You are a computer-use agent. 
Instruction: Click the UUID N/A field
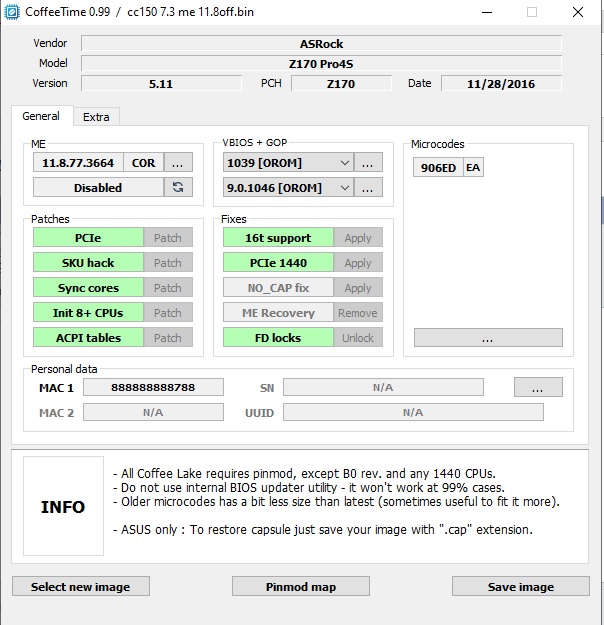click(x=413, y=412)
